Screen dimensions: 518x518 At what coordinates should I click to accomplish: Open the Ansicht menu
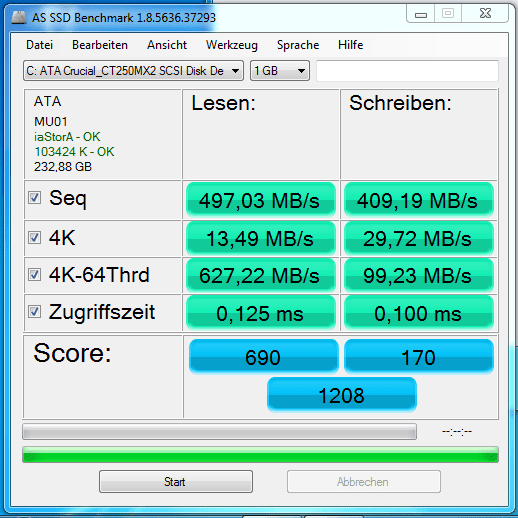[167, 45]
